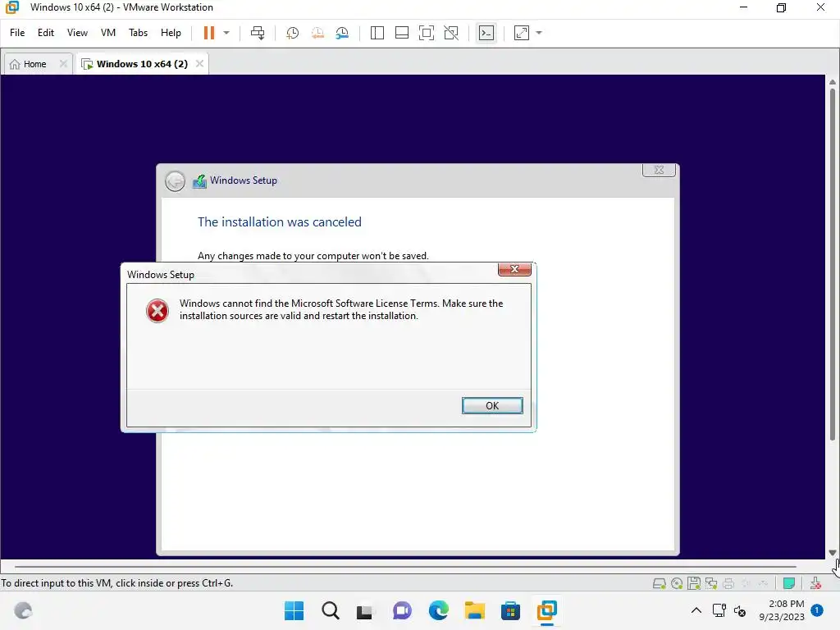The width and height of the screenshot is (840, 630).
Task: Click VMware Workstation taskbar icon
Action: click(547, 610)
